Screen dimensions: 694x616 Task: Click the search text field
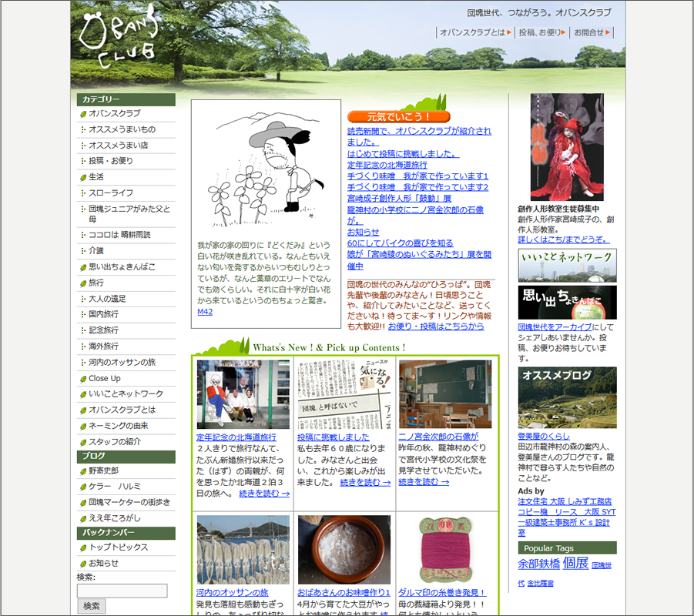coord(122,591)
